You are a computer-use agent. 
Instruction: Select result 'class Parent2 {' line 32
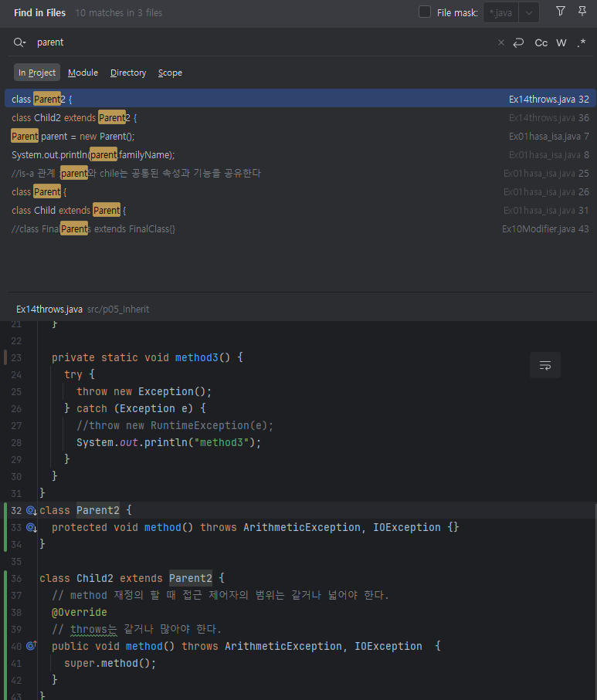tap(300, 99)
